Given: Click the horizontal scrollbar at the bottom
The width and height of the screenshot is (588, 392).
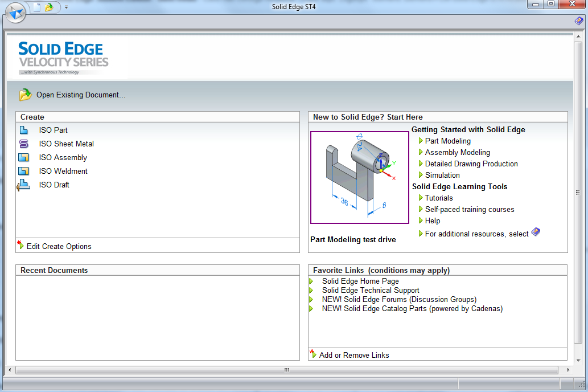Looking at the screenshot, I should pyautogui.click(x=287, y=370).
